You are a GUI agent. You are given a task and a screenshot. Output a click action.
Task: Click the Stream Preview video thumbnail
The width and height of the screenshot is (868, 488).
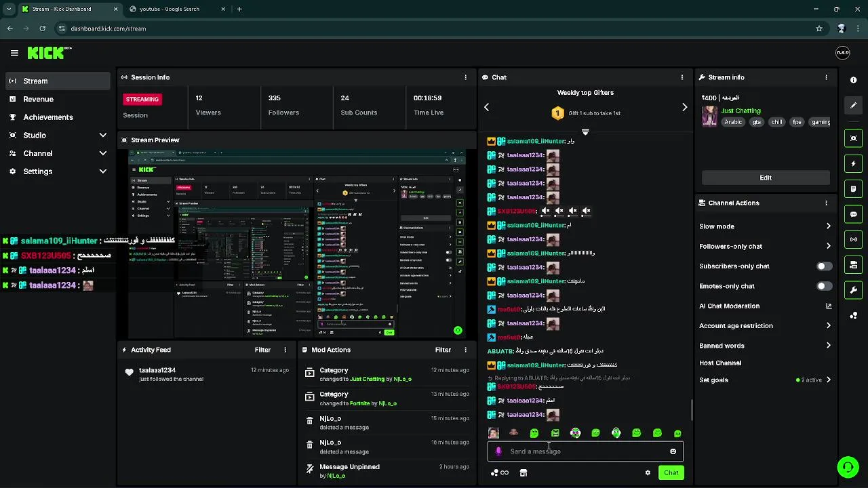point(296,244)
